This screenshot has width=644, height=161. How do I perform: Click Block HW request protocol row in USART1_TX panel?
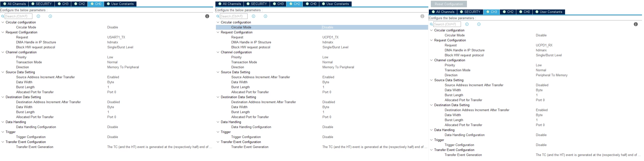(107, 47)
